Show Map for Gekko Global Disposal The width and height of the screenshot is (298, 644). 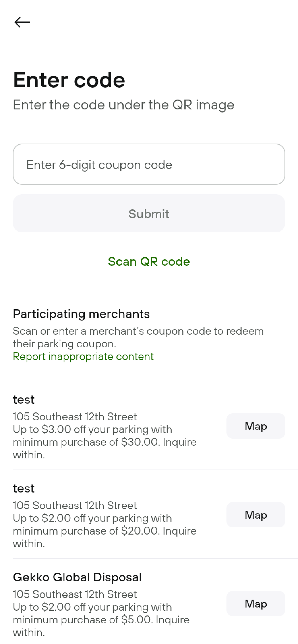(x=255, y=603)
